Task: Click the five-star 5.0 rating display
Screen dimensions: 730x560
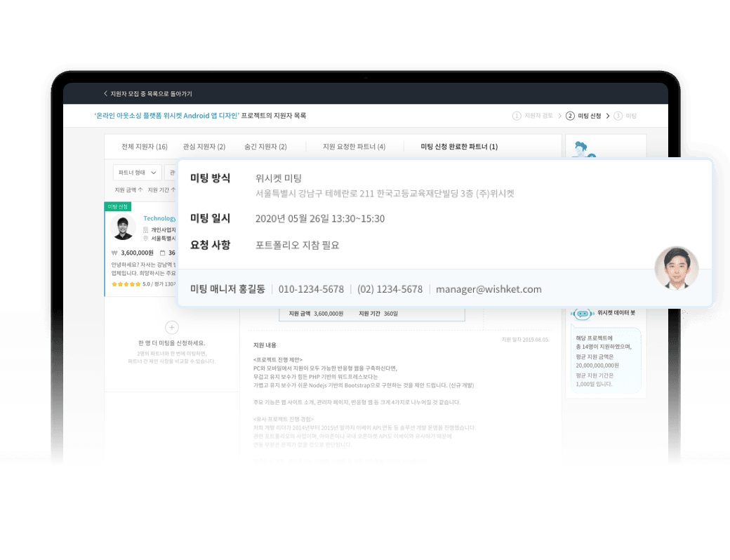Action: tap(126, 284)
